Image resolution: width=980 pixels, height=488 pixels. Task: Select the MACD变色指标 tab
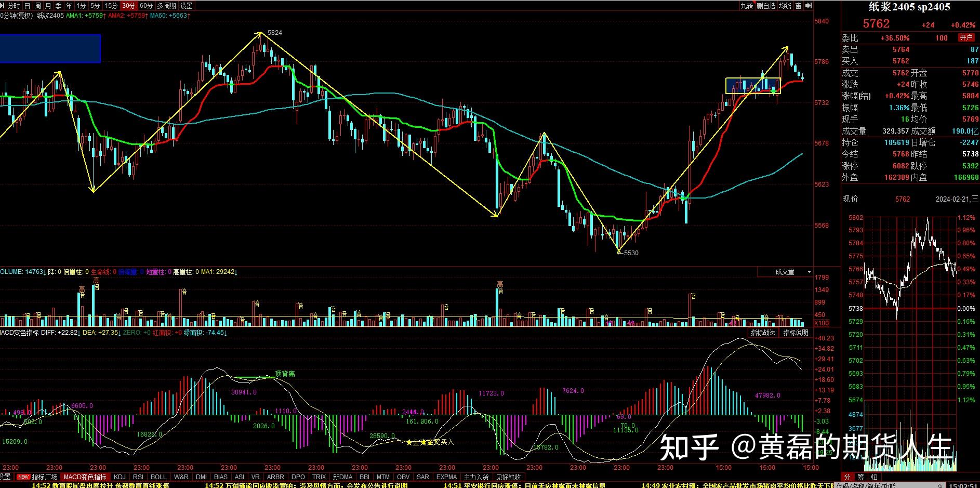tap(85, 477)
